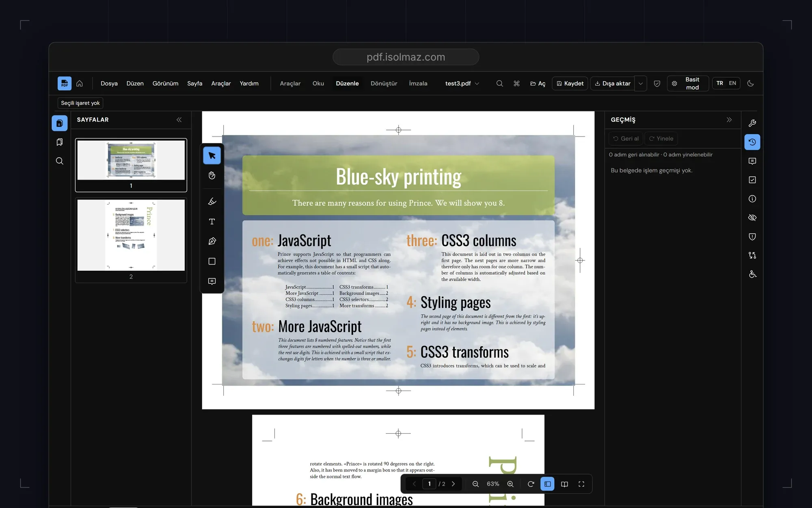Image resolution: width=812 pixels, height=508 pixels.
Task: Collapse the SAYFALAR panel
Action: tap(179, 120)
